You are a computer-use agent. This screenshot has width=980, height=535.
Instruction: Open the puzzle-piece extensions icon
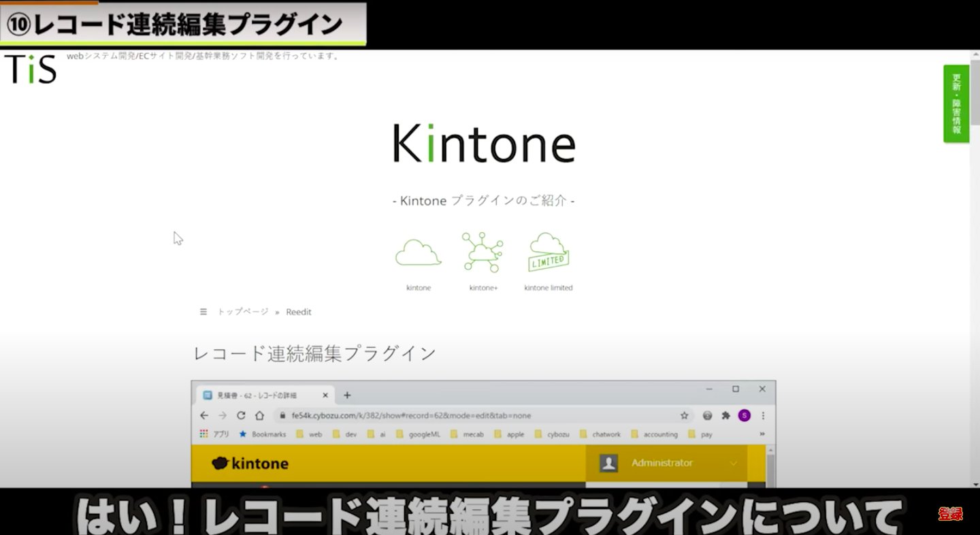point(725,415)
